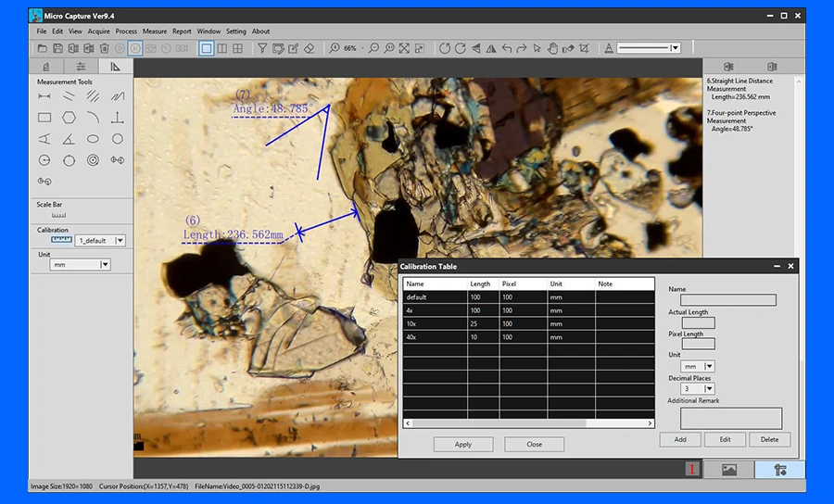This screenshot has height=504, width=834.
Task: Toggle single-window layout view
Action: click(207, 48)
